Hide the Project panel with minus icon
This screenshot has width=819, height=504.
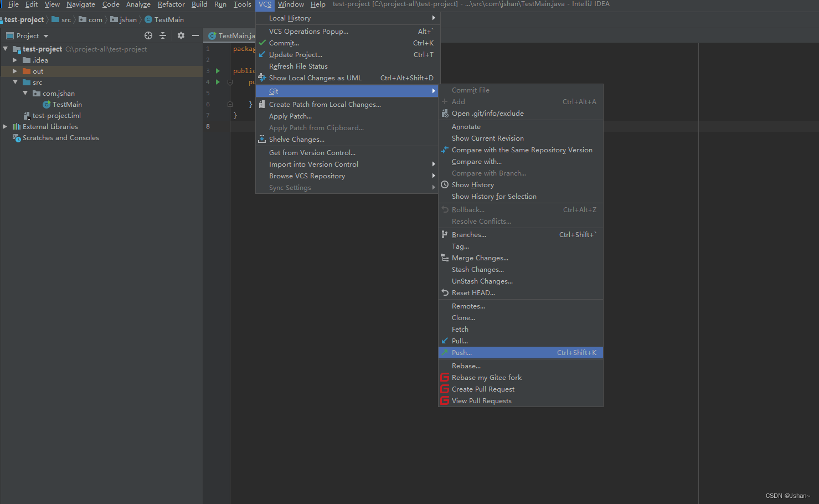(x=195, y=35)
